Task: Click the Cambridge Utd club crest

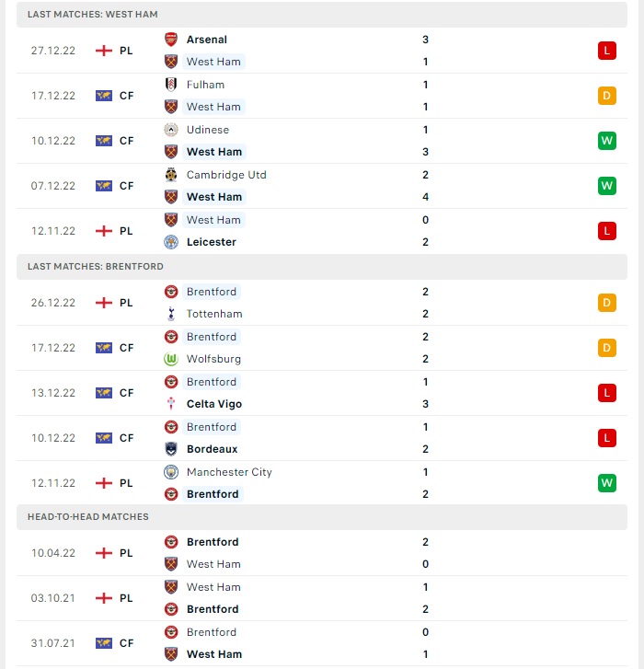Action: click(171, 175)
